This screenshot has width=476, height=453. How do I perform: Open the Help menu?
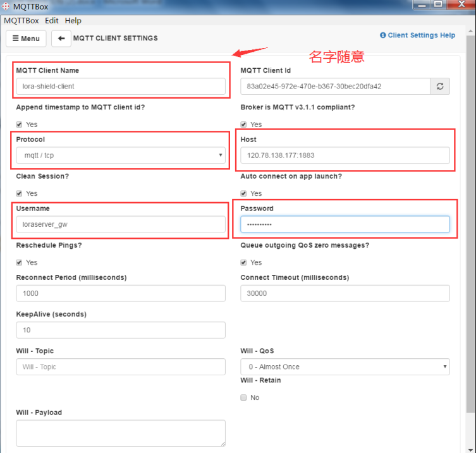point(73,21)
